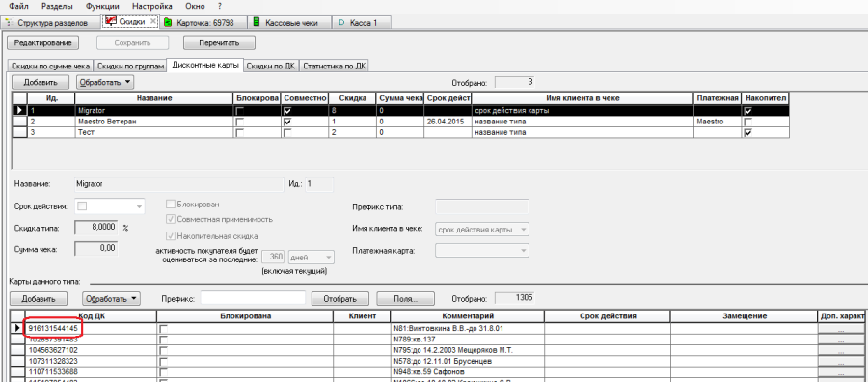Toggle Совместная применимость checkbox
868x382 pixels.
[171, 219]
